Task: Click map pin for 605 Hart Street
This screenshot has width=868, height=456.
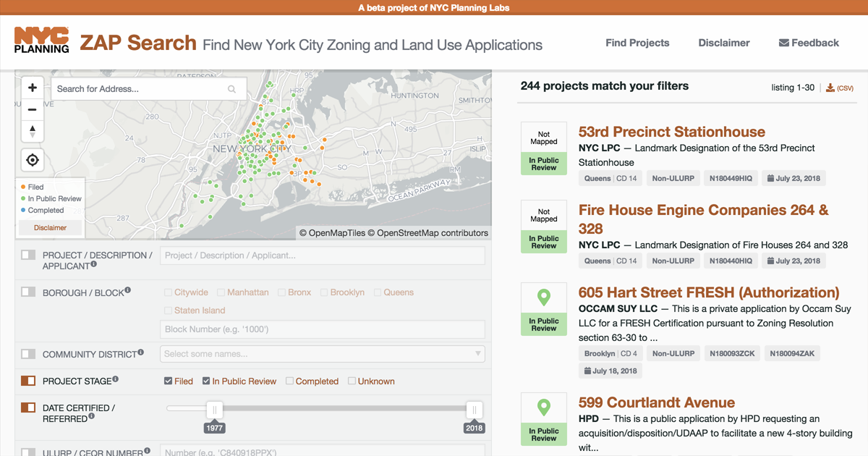Action: pyautogui.click(x=544, y=297)
